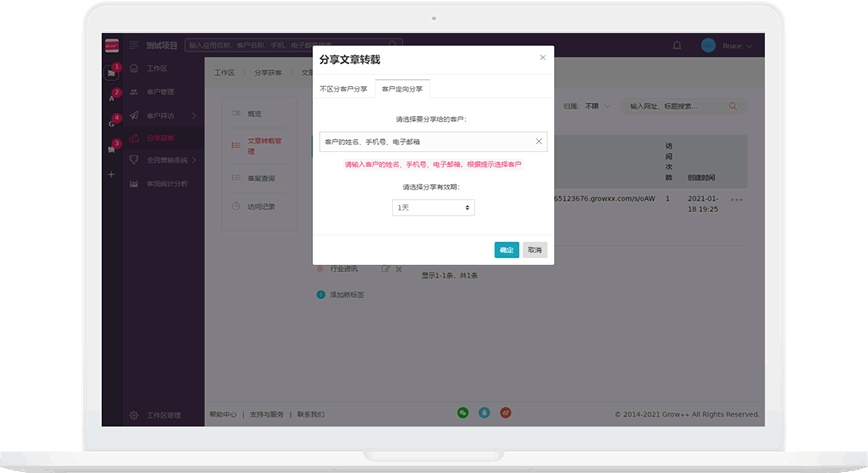Click the WeChat icon in footer
This screenshot has width=868, height=473.
click(463, 412)
